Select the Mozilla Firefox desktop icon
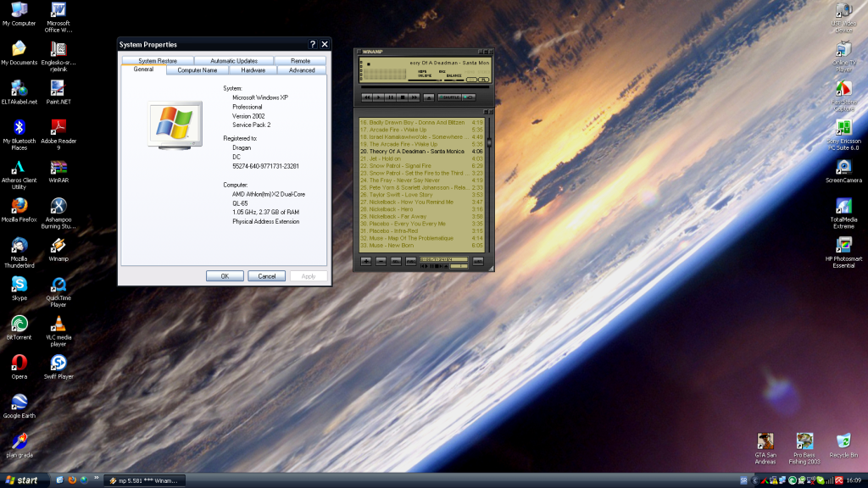 click(19, 210)
